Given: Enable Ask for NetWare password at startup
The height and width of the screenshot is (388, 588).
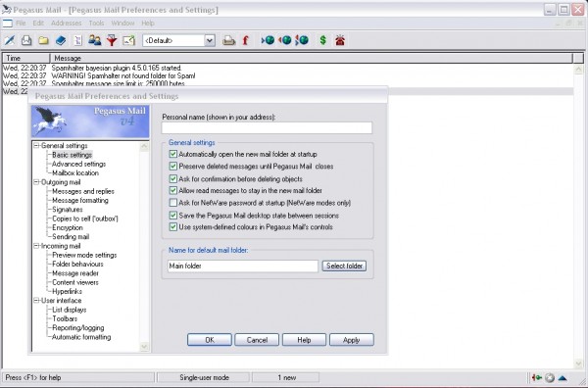Looking at the screenshot, I should [x=172, y=203].
